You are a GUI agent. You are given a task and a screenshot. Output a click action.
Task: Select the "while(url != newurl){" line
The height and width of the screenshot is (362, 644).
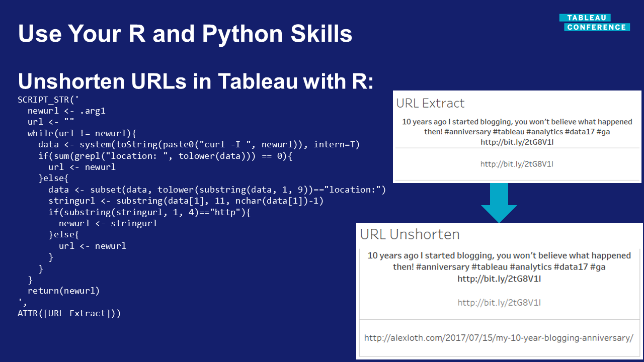82,134
